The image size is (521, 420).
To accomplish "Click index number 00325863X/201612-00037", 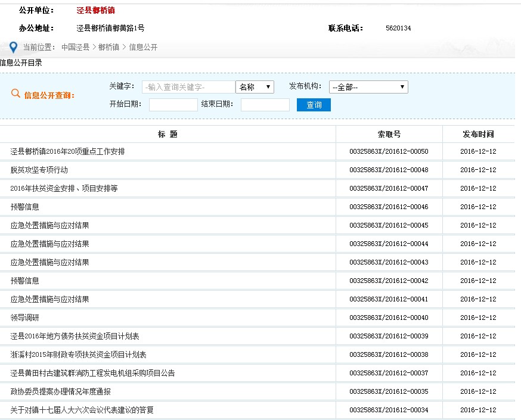I will tap(389, 373).
